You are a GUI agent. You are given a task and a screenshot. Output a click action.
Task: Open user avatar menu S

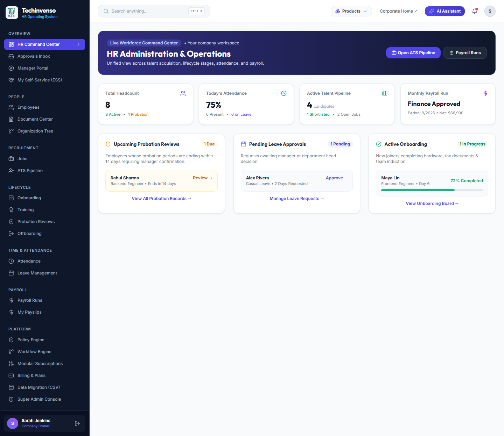tap(490, 11)
